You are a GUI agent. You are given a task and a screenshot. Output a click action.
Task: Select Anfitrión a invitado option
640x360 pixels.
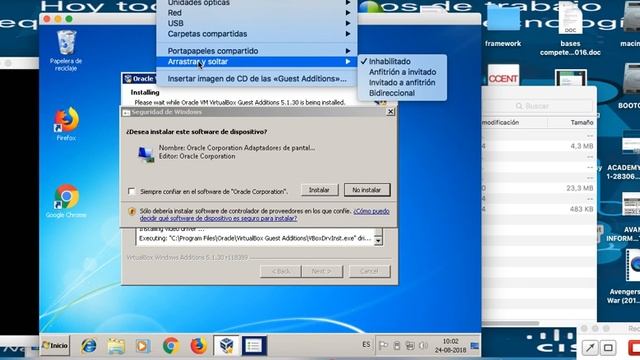coord(402,72)
